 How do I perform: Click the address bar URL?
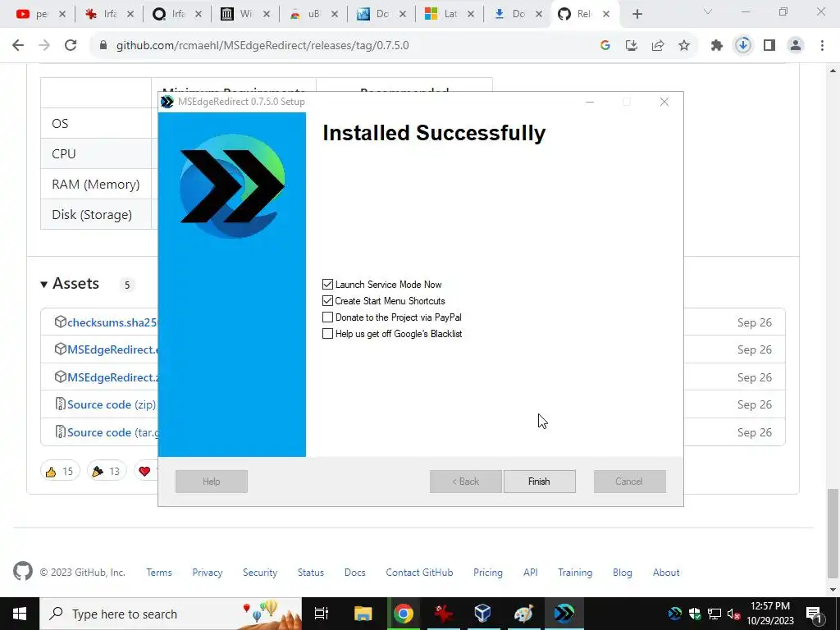coord(262,46)
